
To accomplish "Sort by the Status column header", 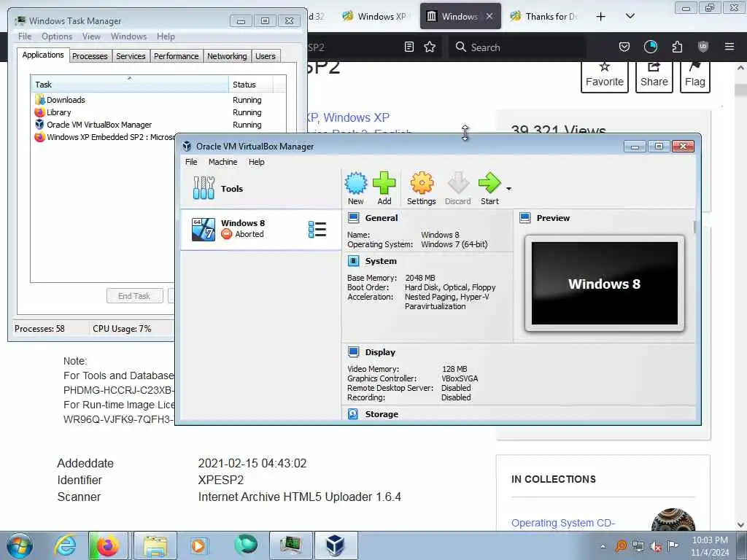I will [250, 85].
